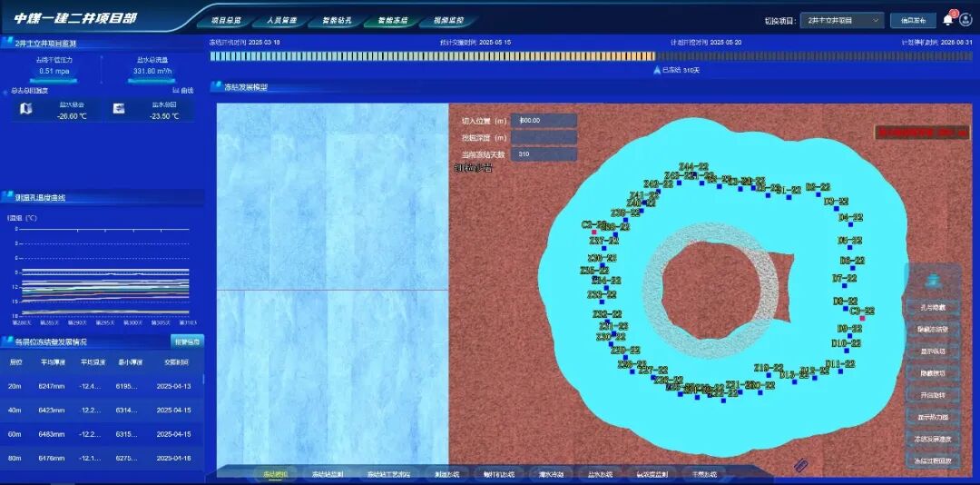This screenshot has height=485, width=980.
Task: Select the 80m layer table row
Action: click(102, 458)
